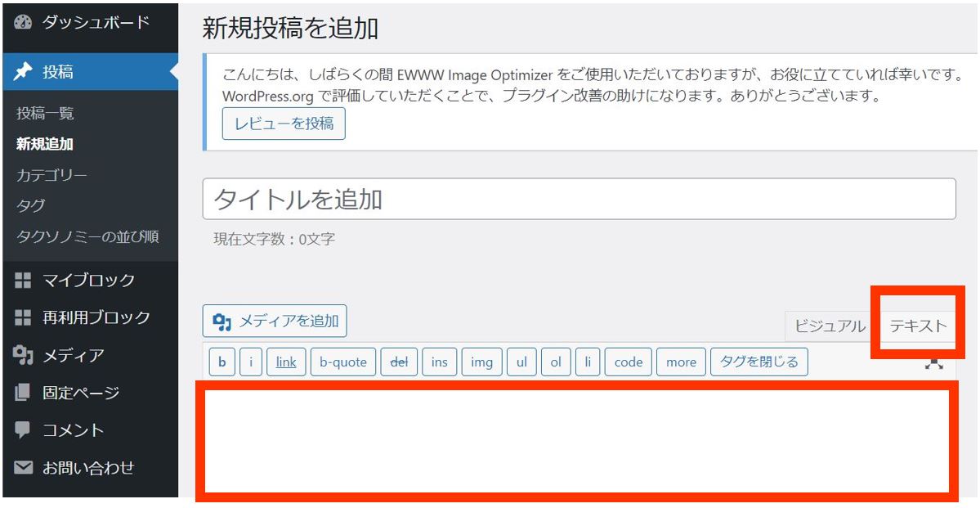Open カテゴリー submenu item
This screenshot has height=508, width=980.
[51, 175]
